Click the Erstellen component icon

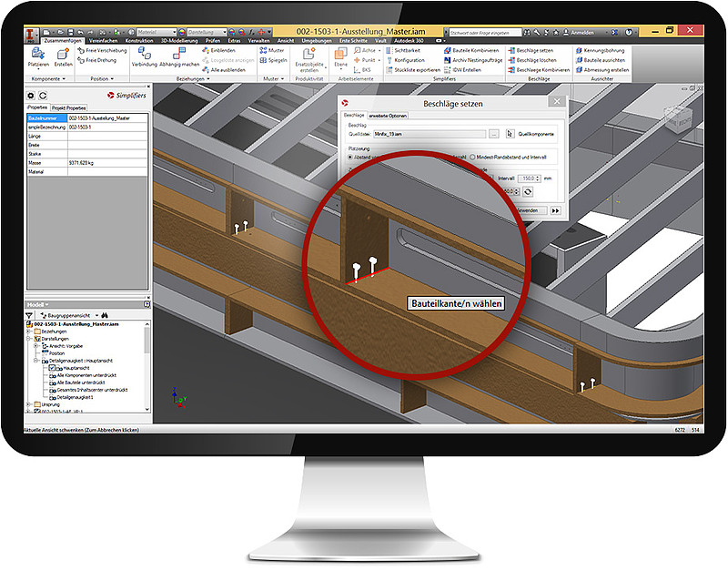[x=63, y=55]
